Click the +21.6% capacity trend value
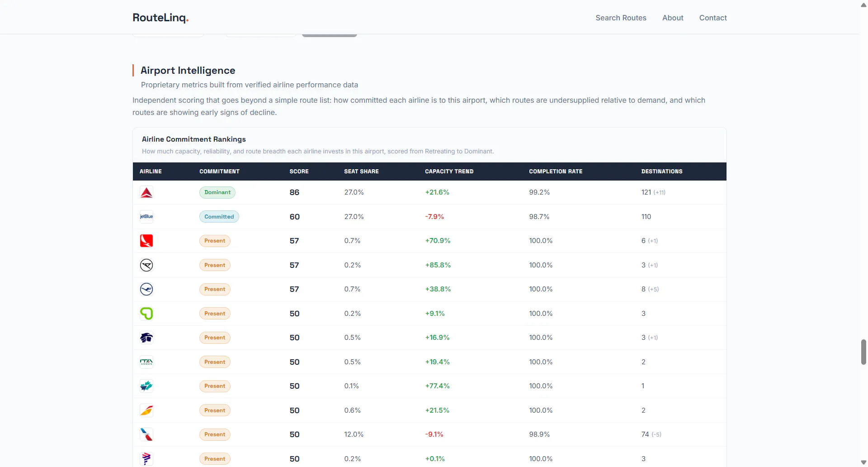Image resolution: width=868 pixels, height=467 pixels. click(x=437, y=192)
